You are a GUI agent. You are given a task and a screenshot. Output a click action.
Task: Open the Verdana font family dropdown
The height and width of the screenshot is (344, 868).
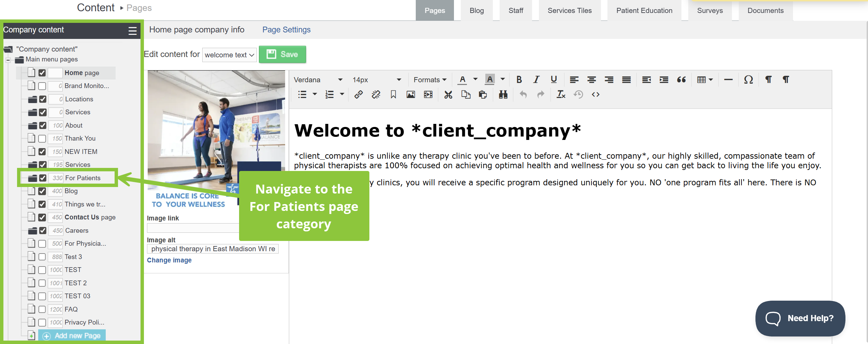tap(318, 80)
